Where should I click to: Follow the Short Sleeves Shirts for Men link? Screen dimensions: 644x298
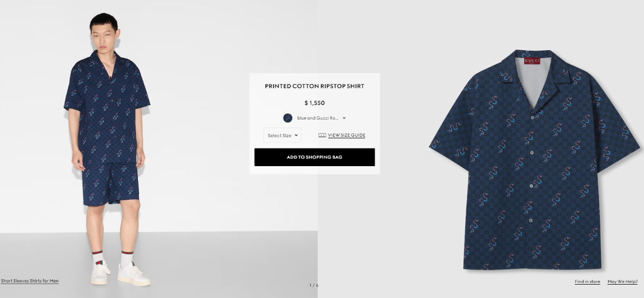(x=30, y=281)
